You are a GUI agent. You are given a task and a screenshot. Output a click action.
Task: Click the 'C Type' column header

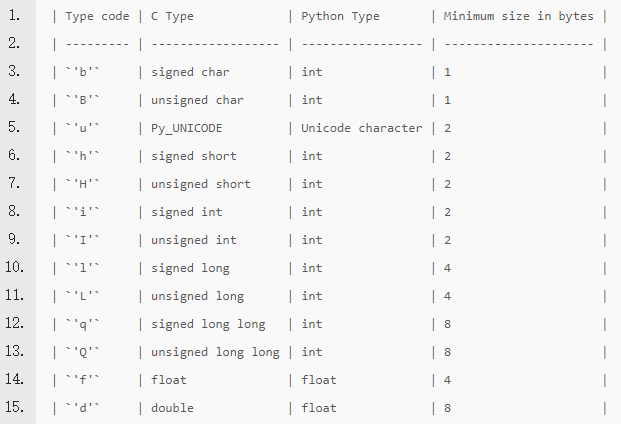click(176, 16)
